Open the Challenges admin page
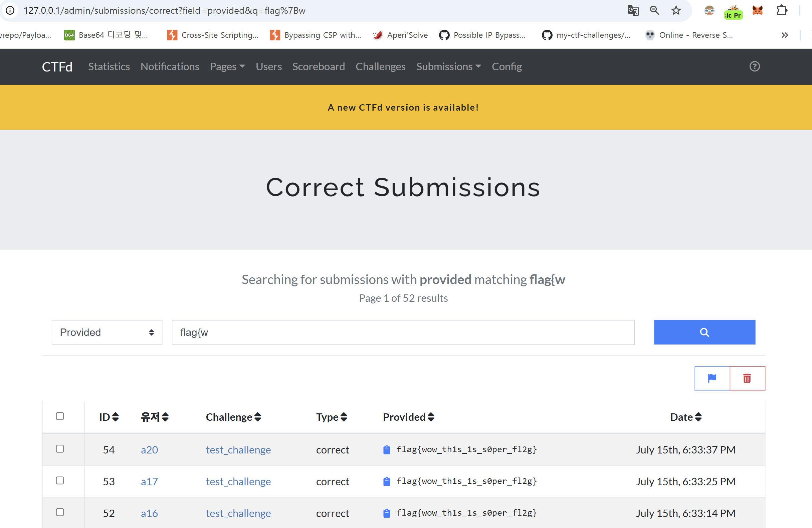The height and width of the screenshot is (528, 812). point(380,67)
